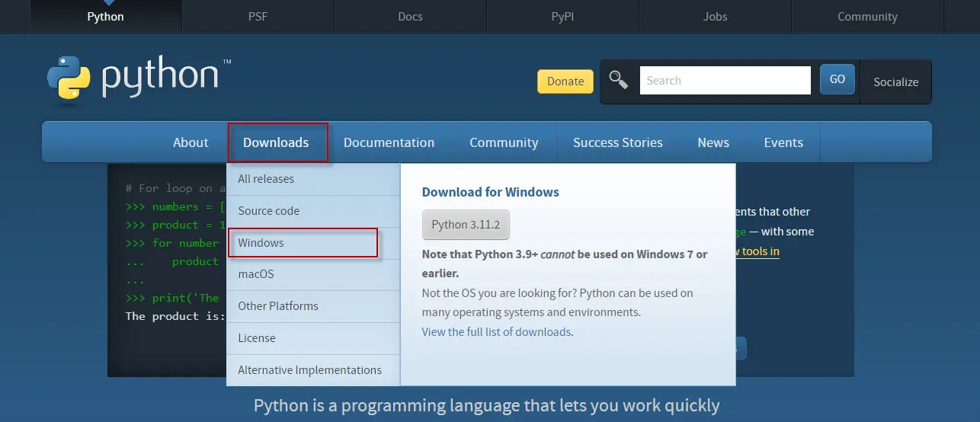Click the Python logo
Screen dimensions: 980x422
click(x=138, y=78)
